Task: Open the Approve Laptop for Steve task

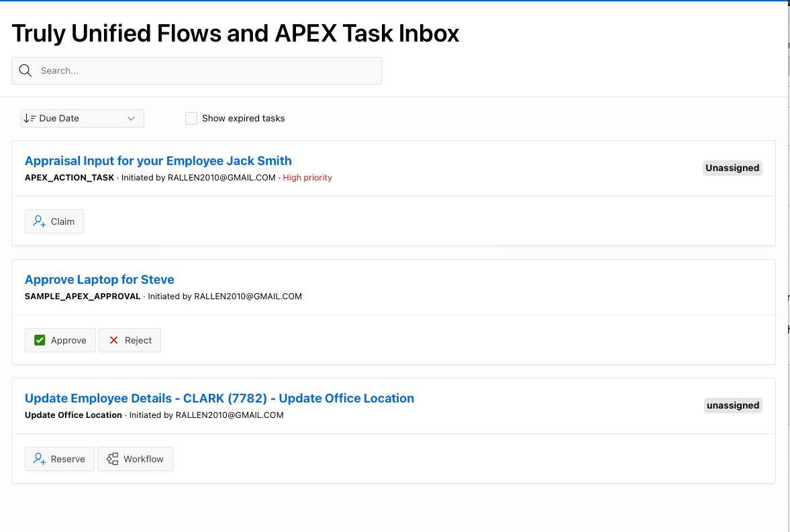Action: click(x=99, y=280)
